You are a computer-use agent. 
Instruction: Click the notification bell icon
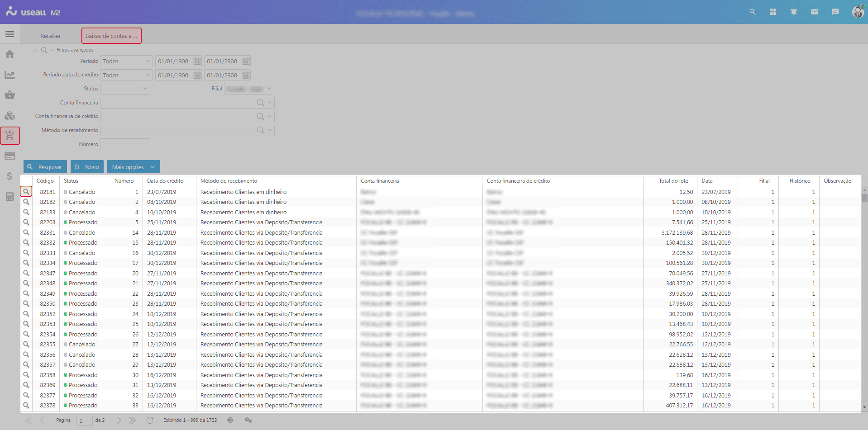(793, 12)
